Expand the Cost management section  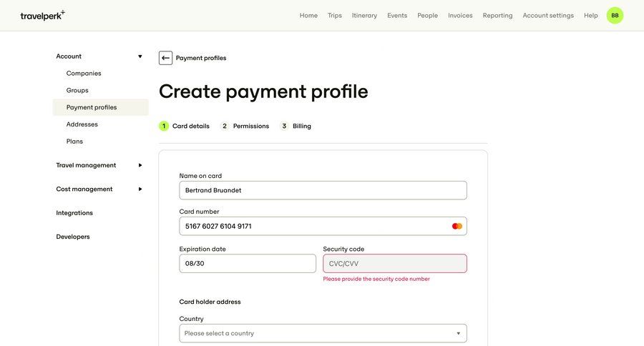(x=140, y=189)
